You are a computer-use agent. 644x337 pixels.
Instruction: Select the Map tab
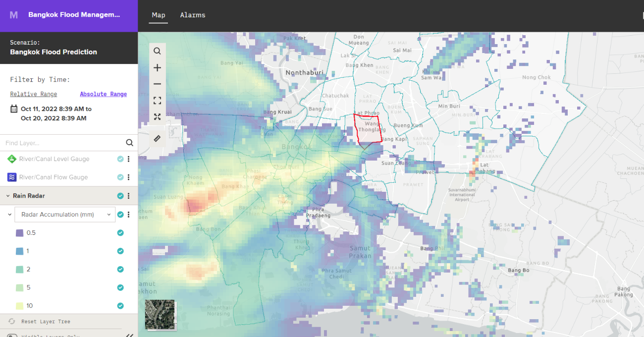(x=159, y=15)
